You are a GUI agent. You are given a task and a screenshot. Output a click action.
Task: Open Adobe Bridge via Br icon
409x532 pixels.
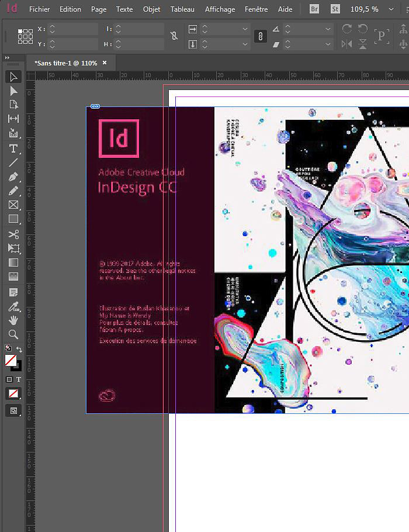pyautogui.click(x=314, y=9)
